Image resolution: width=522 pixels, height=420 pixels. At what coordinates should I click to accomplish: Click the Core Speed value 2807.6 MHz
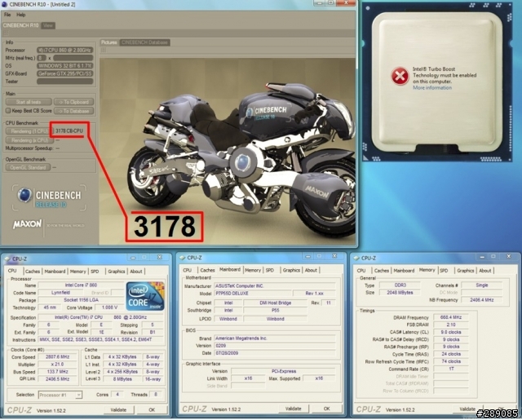coord(58,356)
